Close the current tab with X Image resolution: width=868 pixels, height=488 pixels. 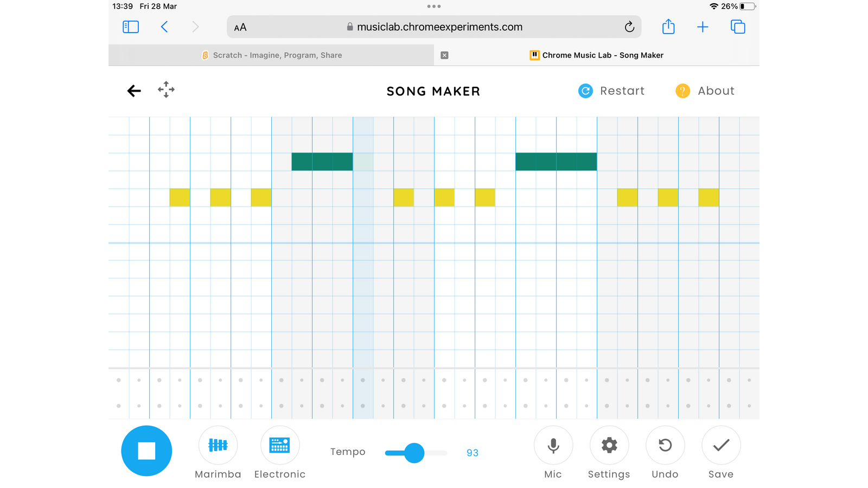tap(444, 55)
